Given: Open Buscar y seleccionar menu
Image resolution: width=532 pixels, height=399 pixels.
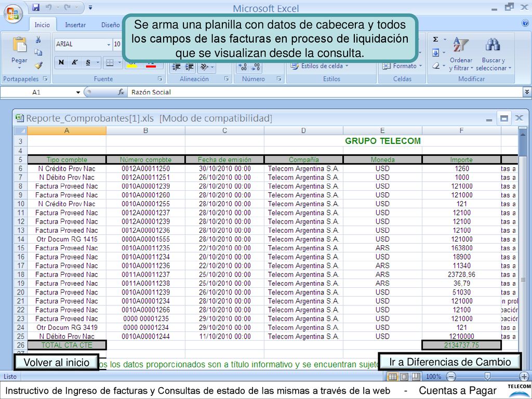Looking at the screenshot, I should (493, 54).
